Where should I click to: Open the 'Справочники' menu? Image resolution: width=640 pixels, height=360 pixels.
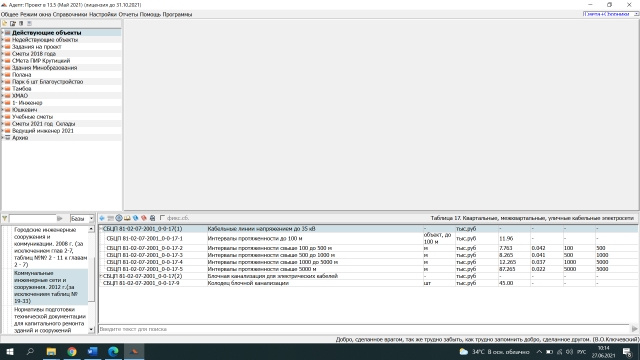[x=70, y=14]
